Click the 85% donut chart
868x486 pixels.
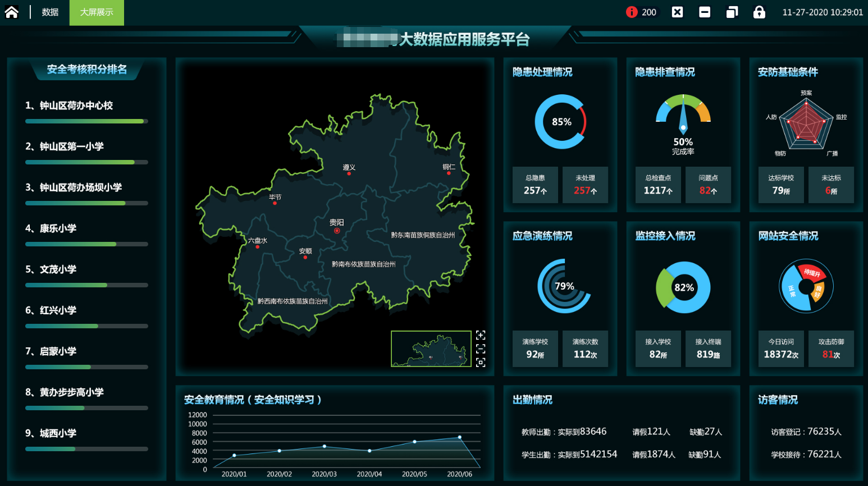[x=560, y=122]
